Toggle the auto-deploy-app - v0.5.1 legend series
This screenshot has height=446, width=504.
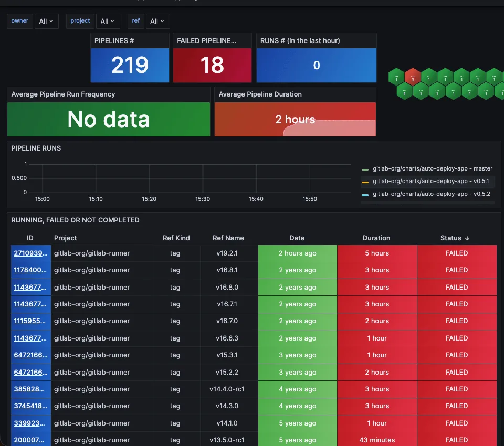pyautogui.click(x=430, y=181)
